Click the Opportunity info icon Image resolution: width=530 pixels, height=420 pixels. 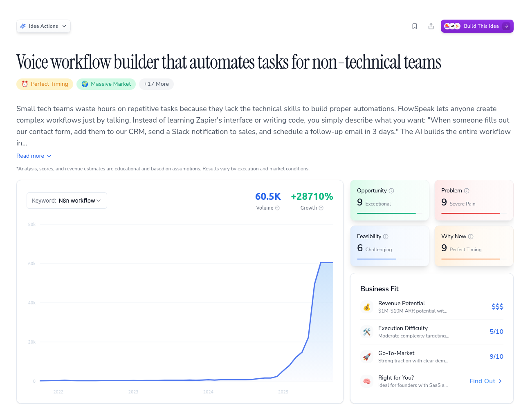click(x=392, y=190)
